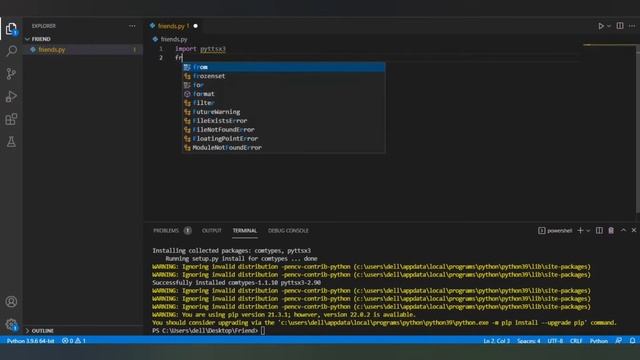Click Ln 2, Col 3 status item

pos(496,341)
